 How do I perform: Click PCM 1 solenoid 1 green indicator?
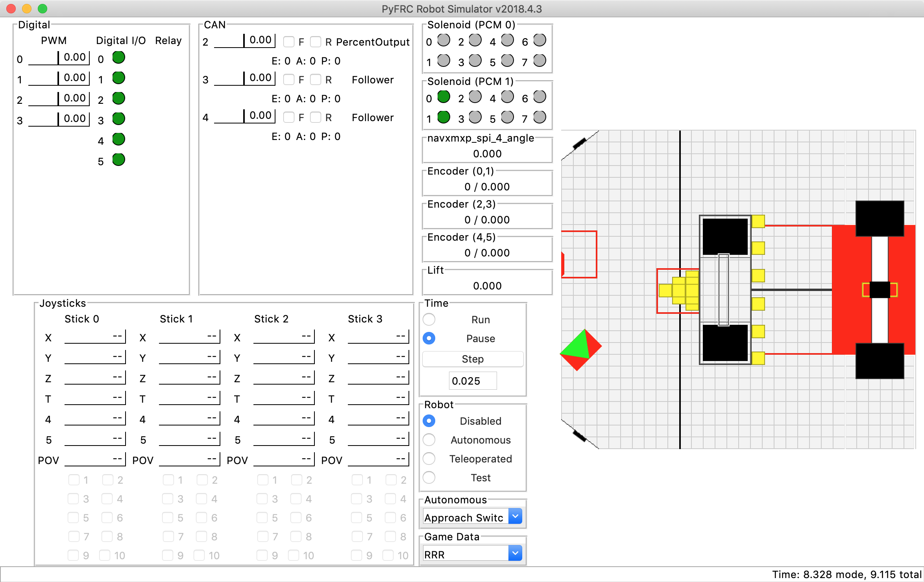point(444,117)
